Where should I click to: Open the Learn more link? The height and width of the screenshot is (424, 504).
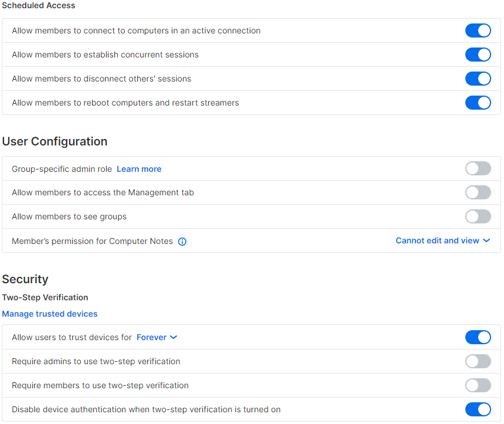139,169
